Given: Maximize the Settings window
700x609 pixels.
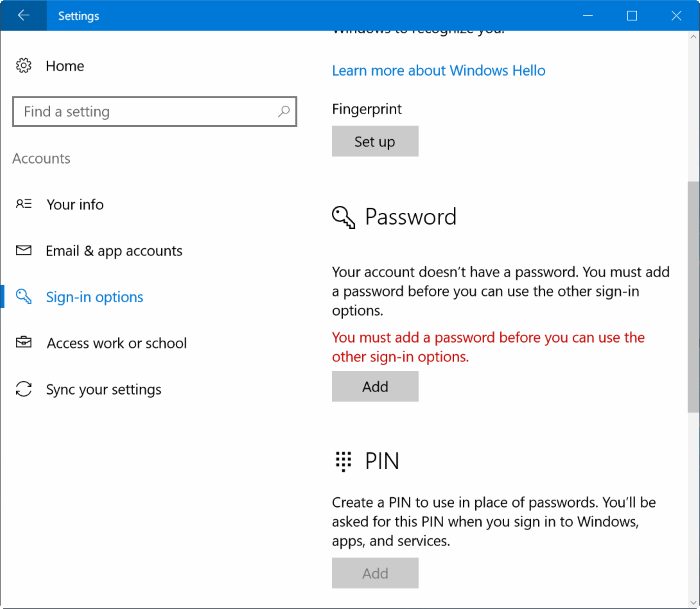Looking at the screenshot, I should pos(632,16).
